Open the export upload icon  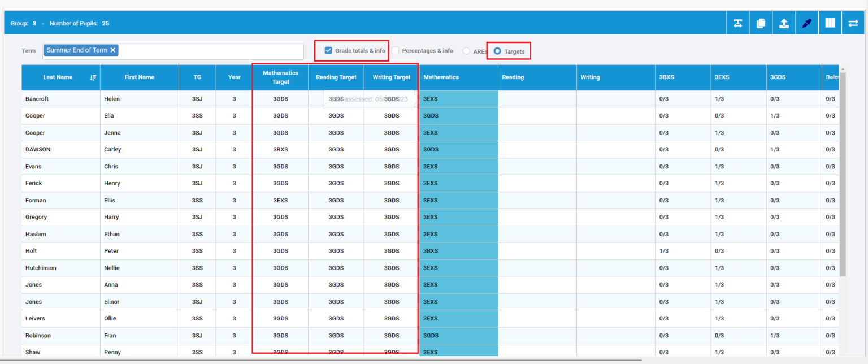pyautogui.click(x=784, y=23)
